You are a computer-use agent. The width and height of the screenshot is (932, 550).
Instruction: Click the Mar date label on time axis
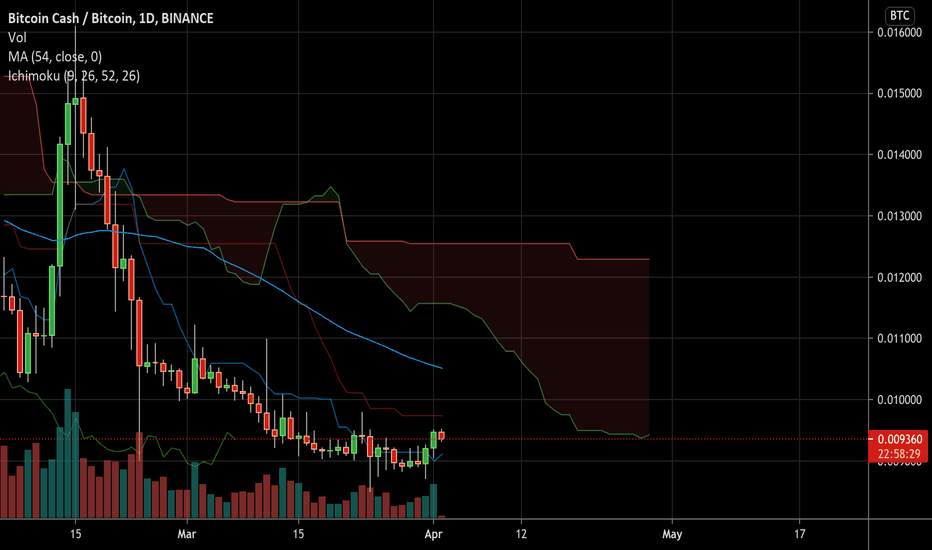[x=187, y=534]
